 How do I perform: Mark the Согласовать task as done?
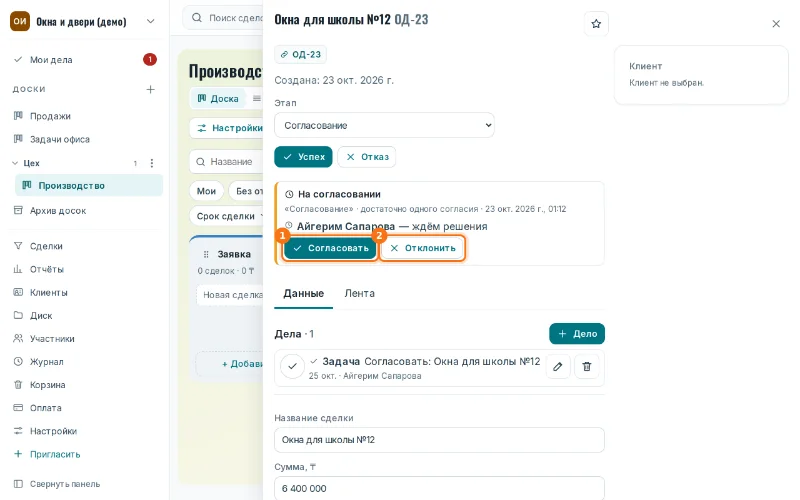click(292, 366)
